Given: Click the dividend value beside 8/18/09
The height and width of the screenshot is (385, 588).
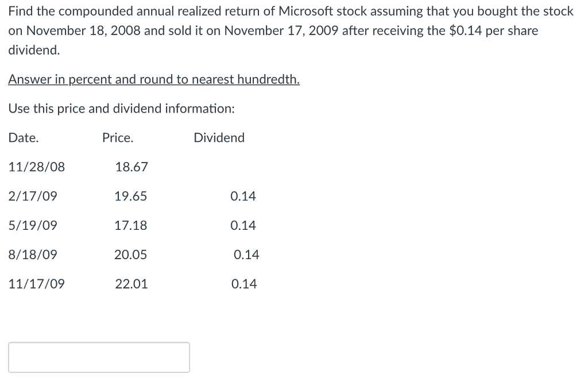Looking at the screenshot, I should pyautogui.click(x=246, y=255).
